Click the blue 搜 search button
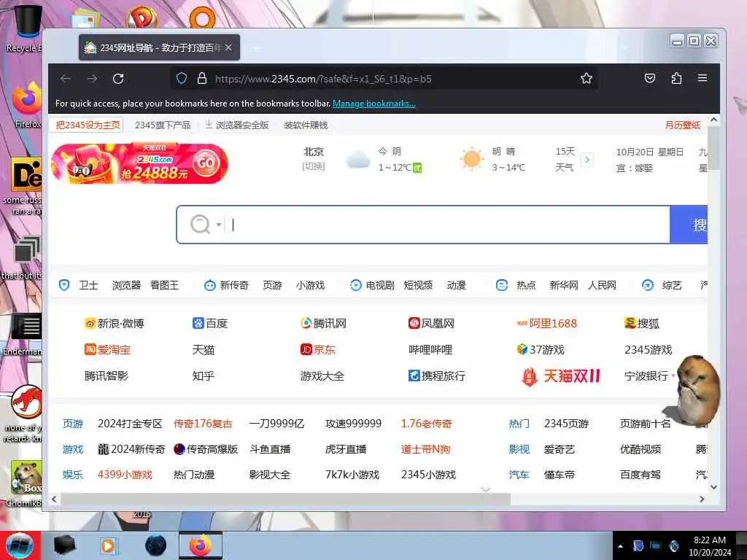The image size is (747, 560). coord(689,225)
